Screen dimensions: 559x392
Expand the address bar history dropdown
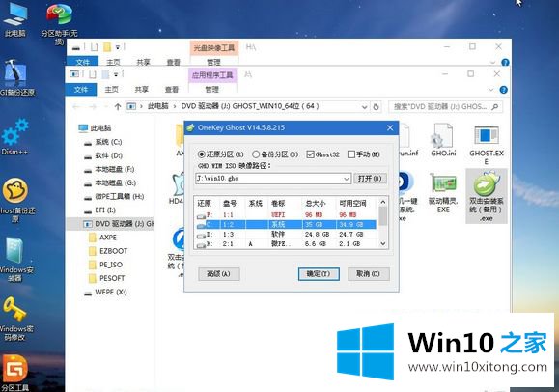(x=364, y=106)
